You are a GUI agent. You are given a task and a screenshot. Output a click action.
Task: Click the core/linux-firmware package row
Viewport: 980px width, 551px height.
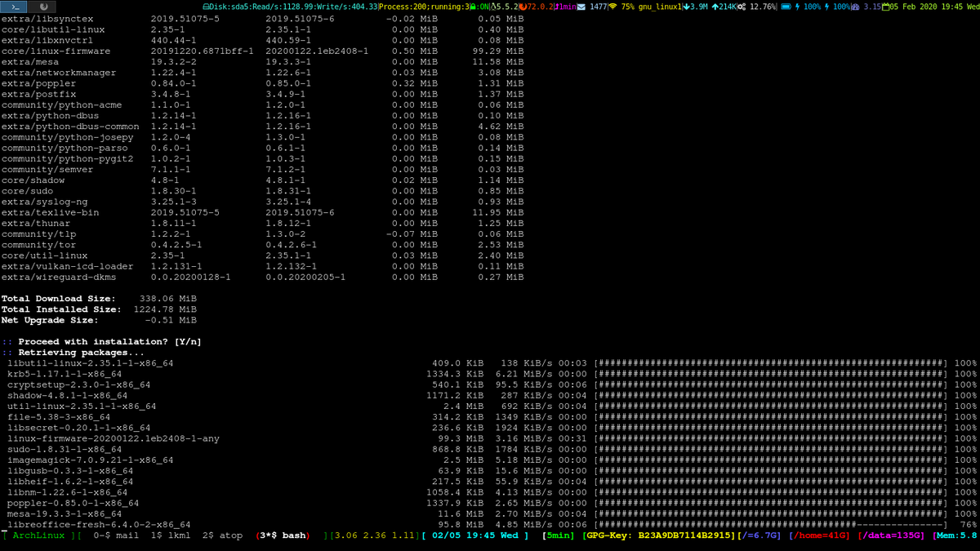(262, 51)
